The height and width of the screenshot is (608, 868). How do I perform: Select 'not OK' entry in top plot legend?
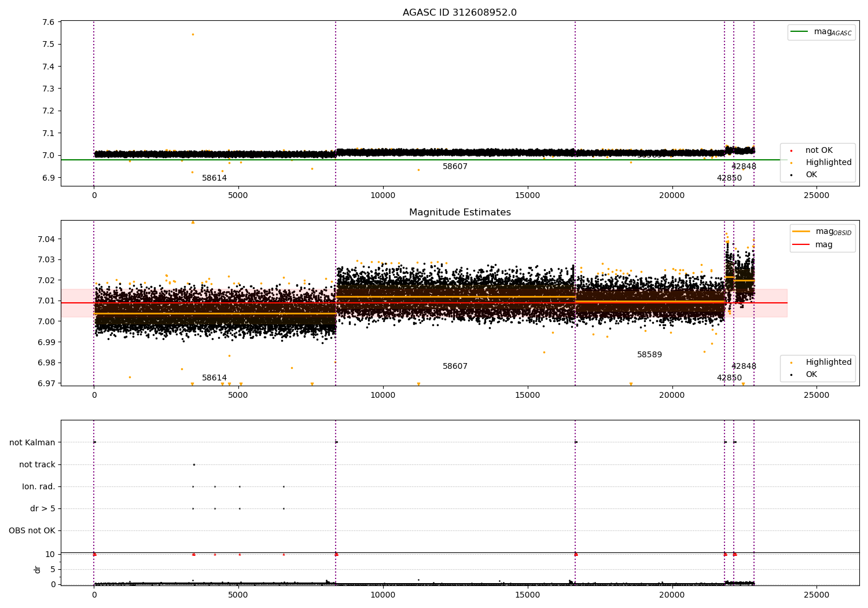pos(819,151)
